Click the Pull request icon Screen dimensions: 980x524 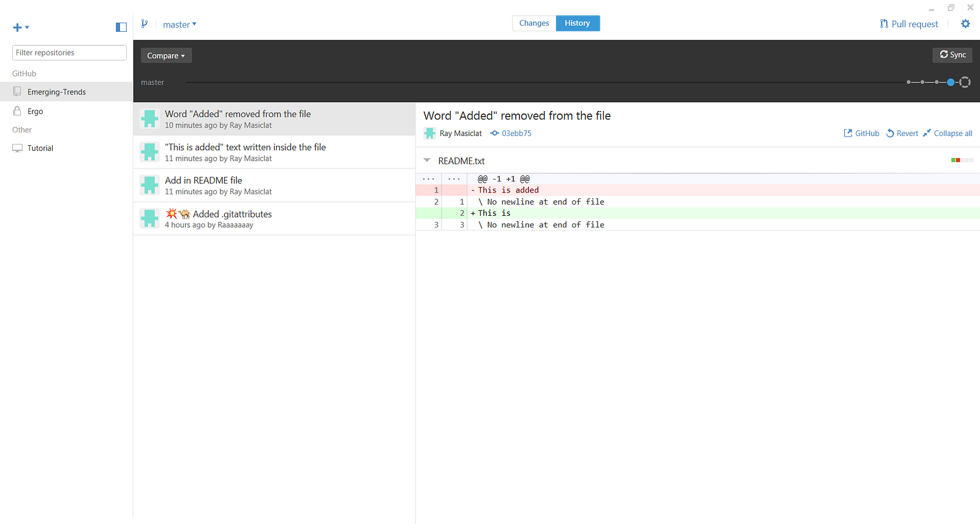[884, 24]
